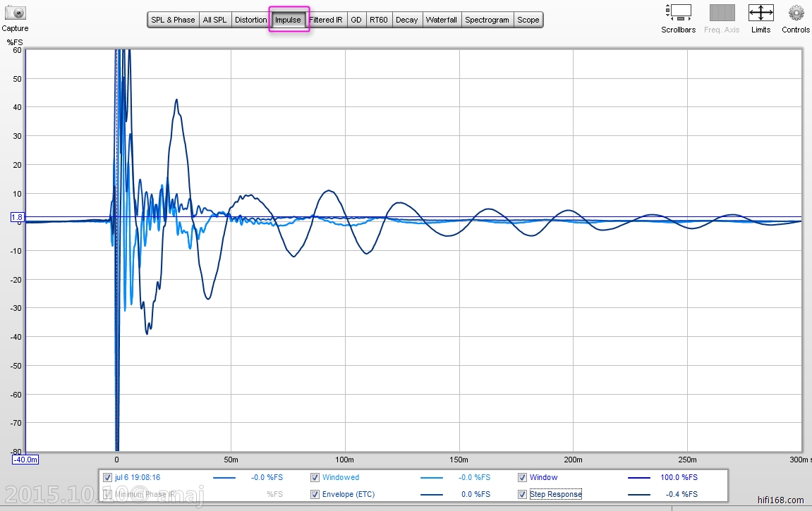The height and width of the screenshot is (511, 812).
Task: Open the graph Limits icon
Action: coord(761,13)
